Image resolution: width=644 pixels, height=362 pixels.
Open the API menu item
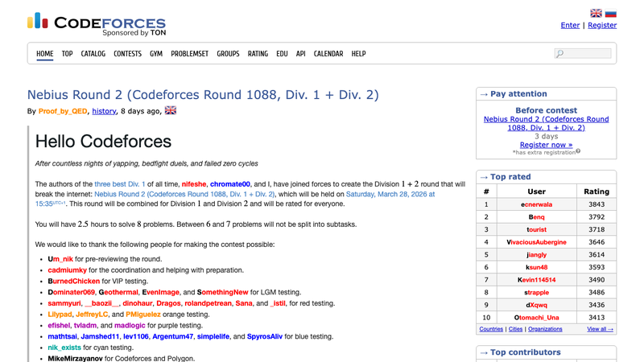coord(300,54)
